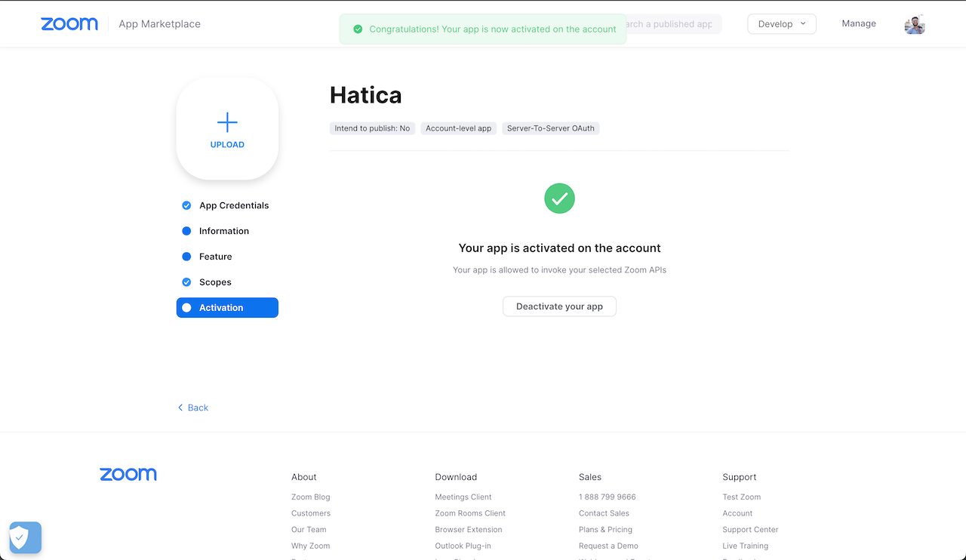
Task: Click 'Your app is activated on the account' text
Action: (559, 248)
